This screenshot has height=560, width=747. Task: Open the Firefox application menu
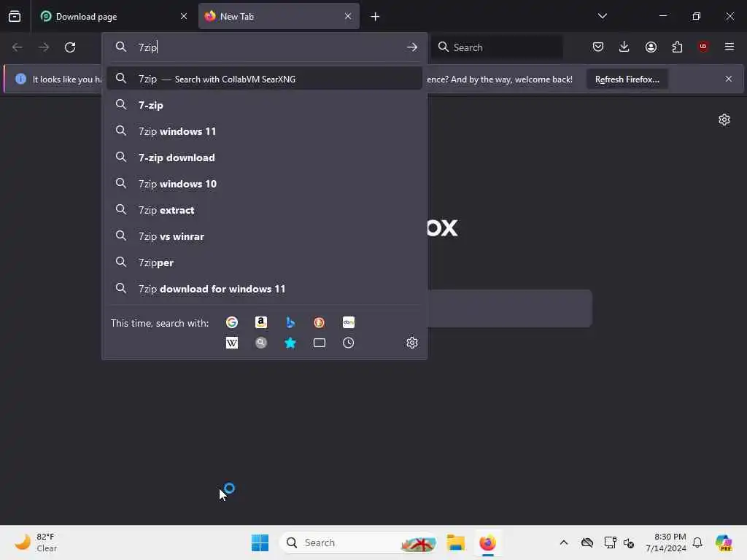coord(729,47)
